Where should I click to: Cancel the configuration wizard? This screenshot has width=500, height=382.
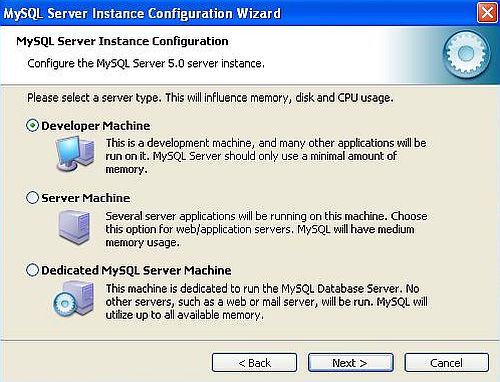pos(447,363)
